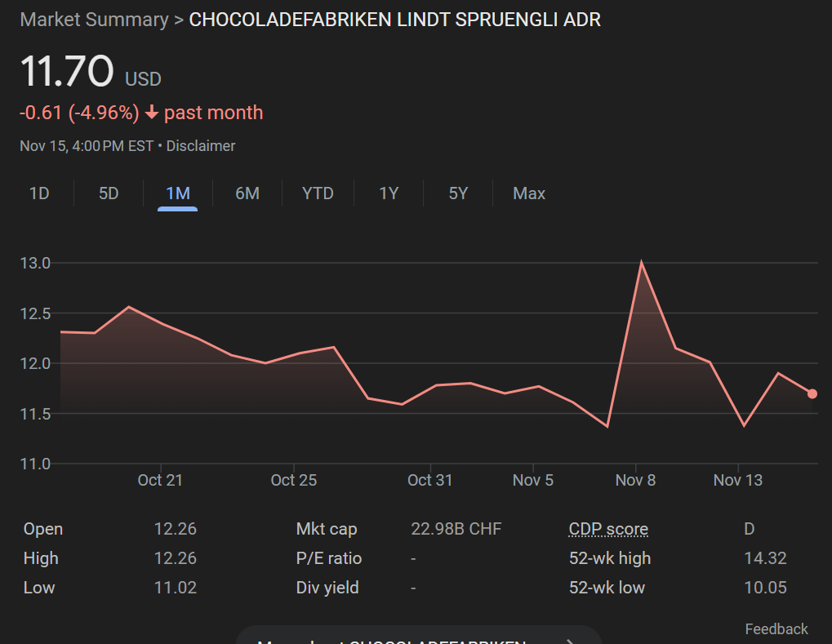Screen dimensions: 832x644
Task: Click the CDP score underlined label
Action: click(608, 529)
